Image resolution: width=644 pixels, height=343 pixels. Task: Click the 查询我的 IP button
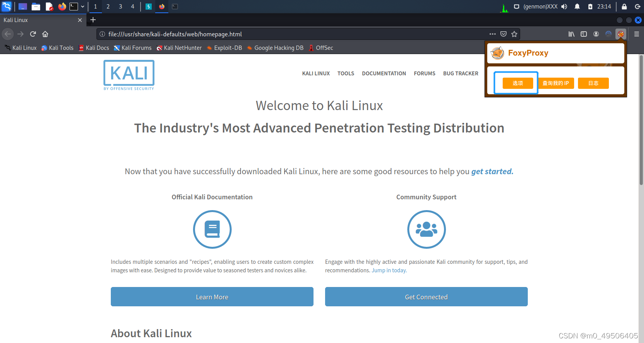[x=556, y=83]
